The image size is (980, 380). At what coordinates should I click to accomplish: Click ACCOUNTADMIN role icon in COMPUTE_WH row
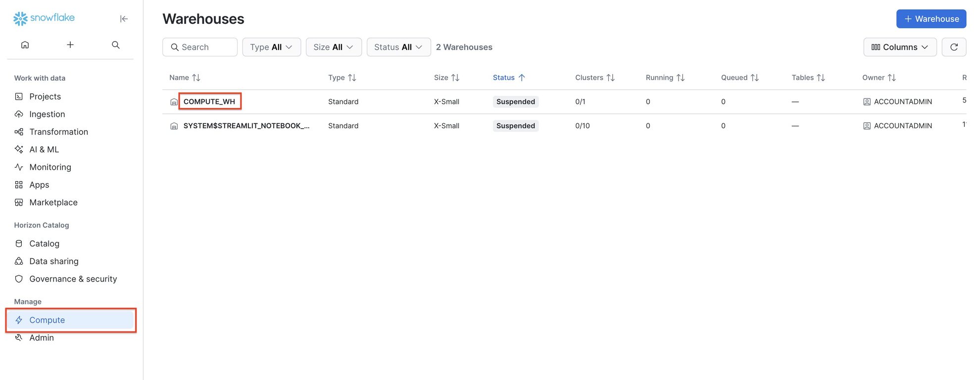[867, 102]
